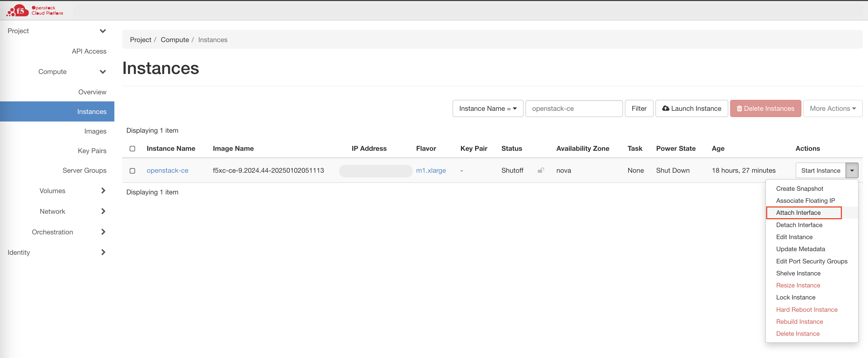Select Edit Port Security Groups menu entry
Image resolution: width=868 pixels, height=358 pixels.
coord(812,261)
